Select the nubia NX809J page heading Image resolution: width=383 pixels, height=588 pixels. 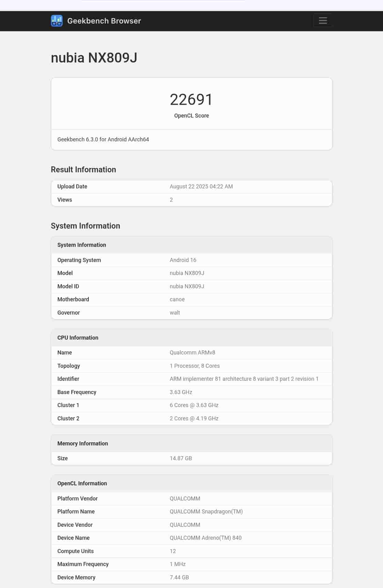coord(94,58)
